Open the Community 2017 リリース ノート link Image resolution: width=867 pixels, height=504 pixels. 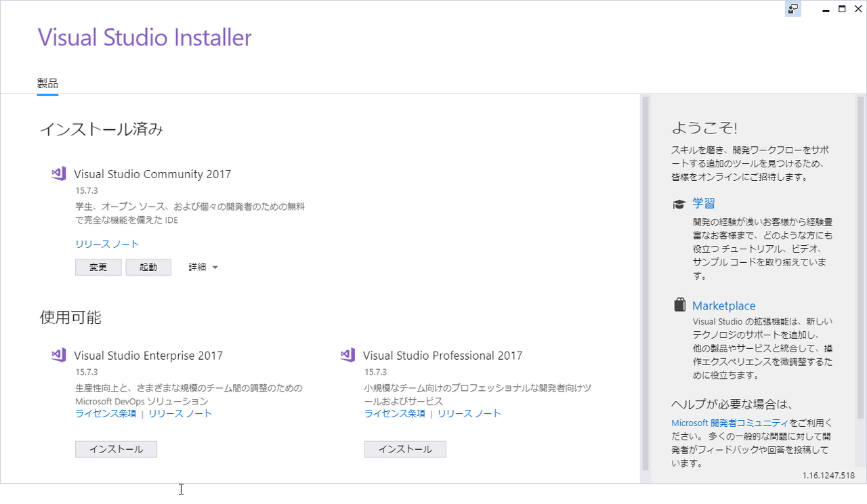[107, 244]
